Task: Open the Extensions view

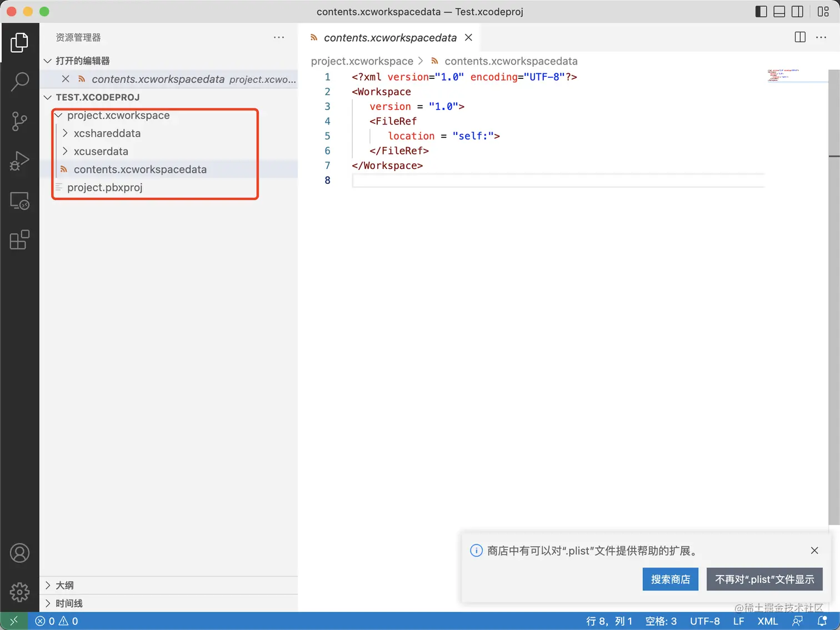Action: [19, 240]
